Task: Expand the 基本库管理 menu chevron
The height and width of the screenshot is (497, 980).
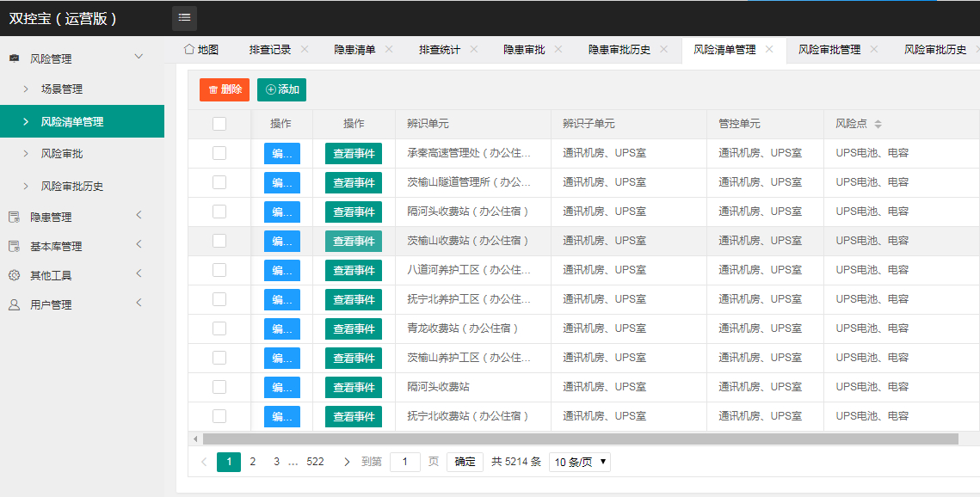Action: [139, 244]
